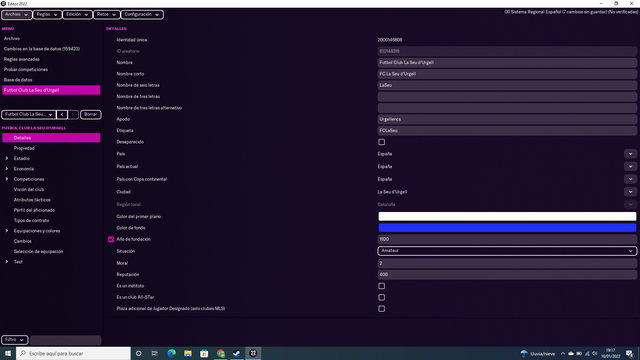Click the Borrar button
This screenshot has width=640, height=360.
pos(90,115)
